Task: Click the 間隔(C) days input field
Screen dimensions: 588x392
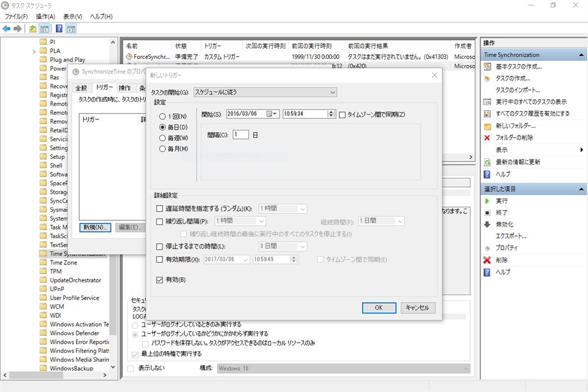Action: pyautogui.click(x=241, y=134)
